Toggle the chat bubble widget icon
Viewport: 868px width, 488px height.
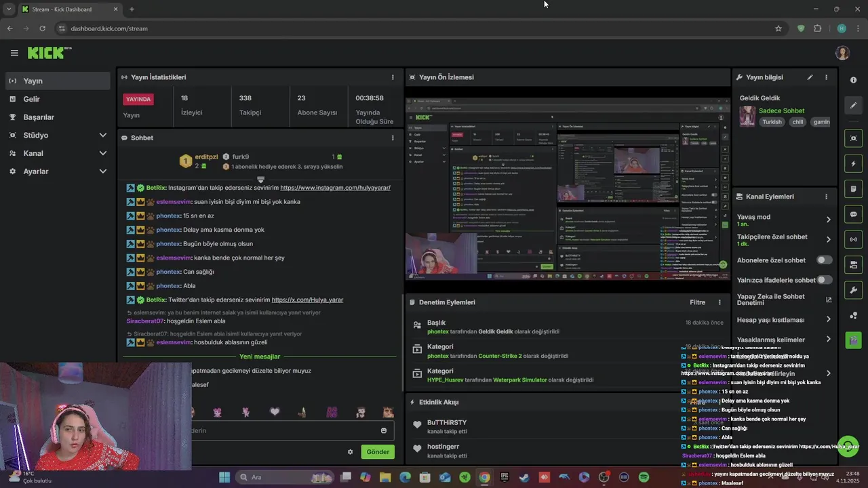pos(853,214)
